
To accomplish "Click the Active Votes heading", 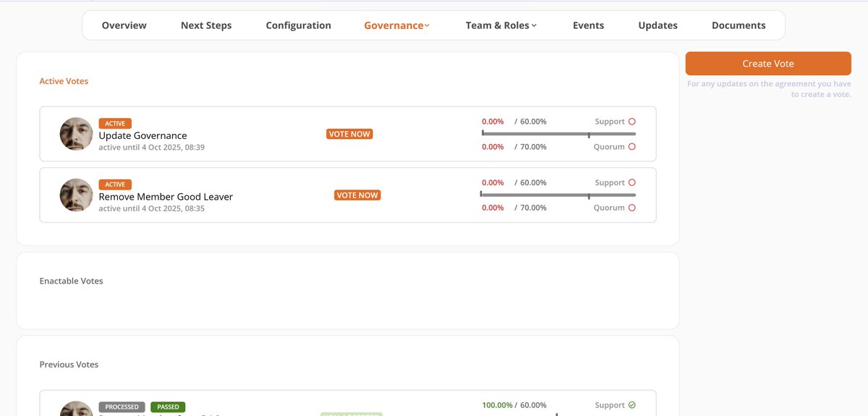I will coord(64,81).
